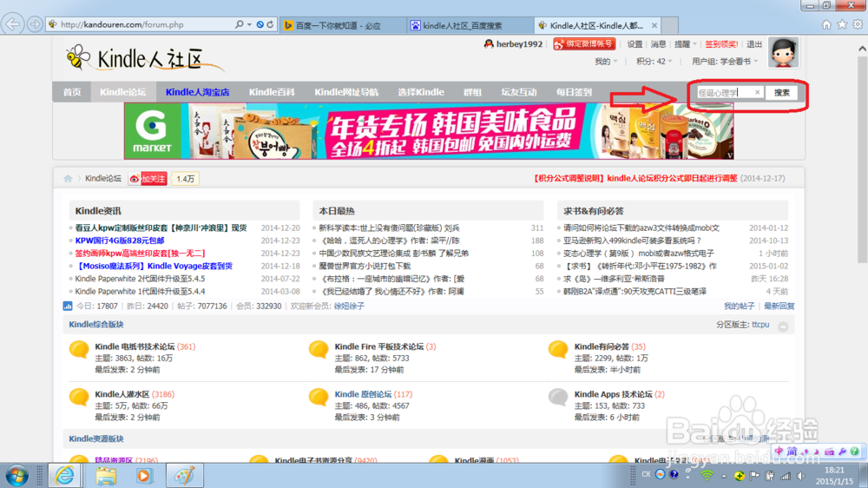
Task: Open Kindle有问必答 bubble icon
Action: (558, 350)
